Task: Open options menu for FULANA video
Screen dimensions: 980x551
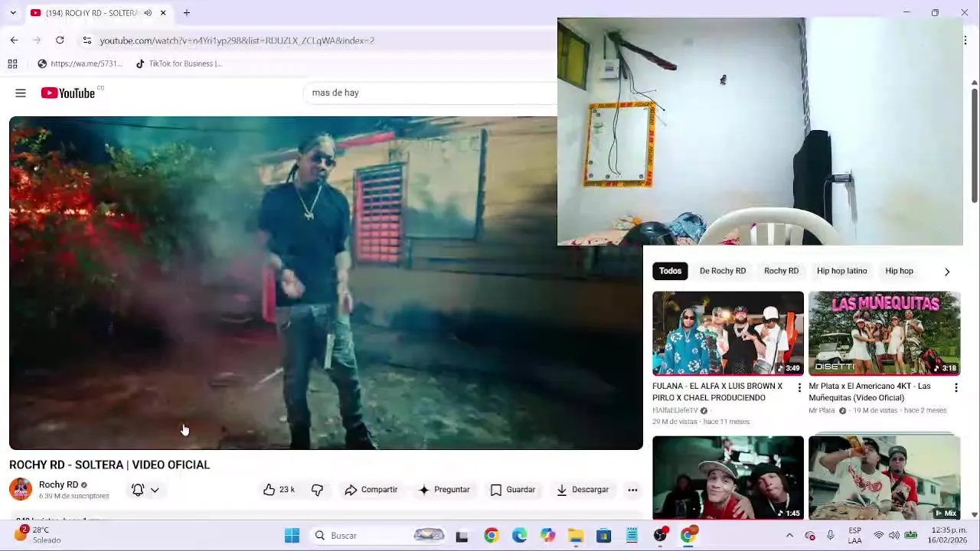Action: pyautogui.click(x=799, y=388)
